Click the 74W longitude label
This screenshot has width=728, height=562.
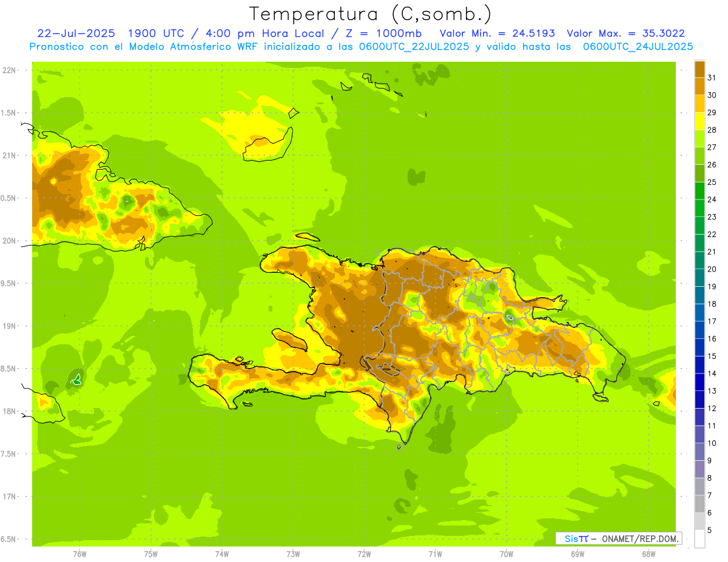coord(222,554)
